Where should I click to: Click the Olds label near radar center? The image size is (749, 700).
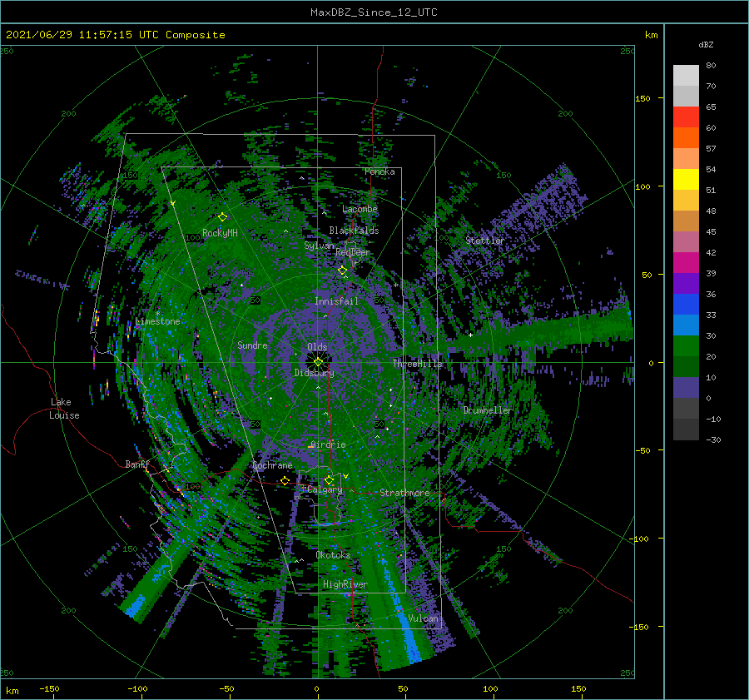pos(317,347)
